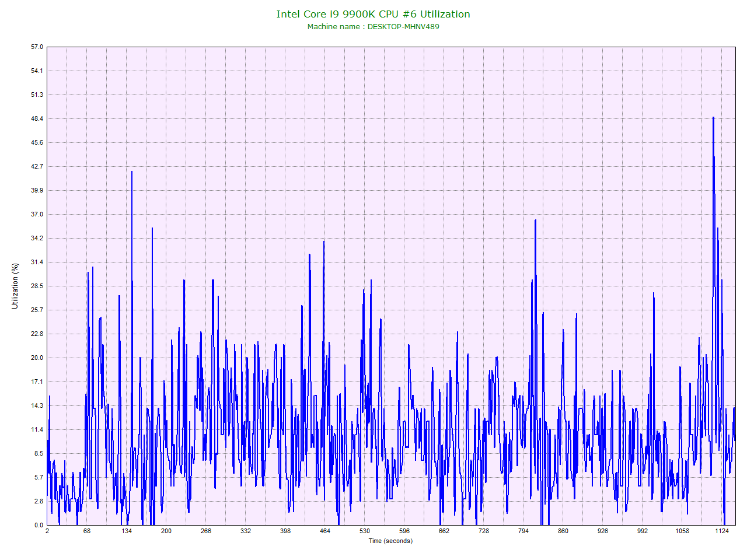Click the "Utilization (%)" vertical axis label

coord(15,286)
